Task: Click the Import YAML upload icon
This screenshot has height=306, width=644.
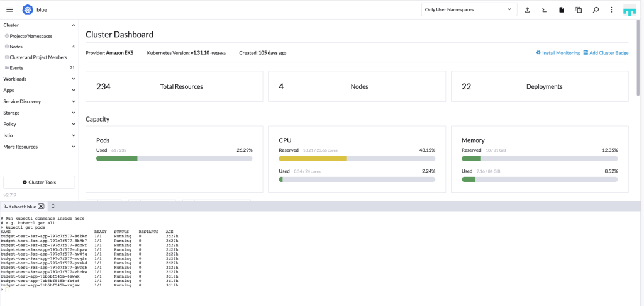Action: click(527, 10)
